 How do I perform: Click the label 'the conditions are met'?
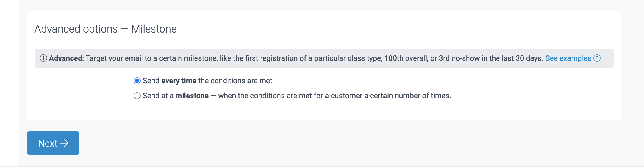[235, 81]
